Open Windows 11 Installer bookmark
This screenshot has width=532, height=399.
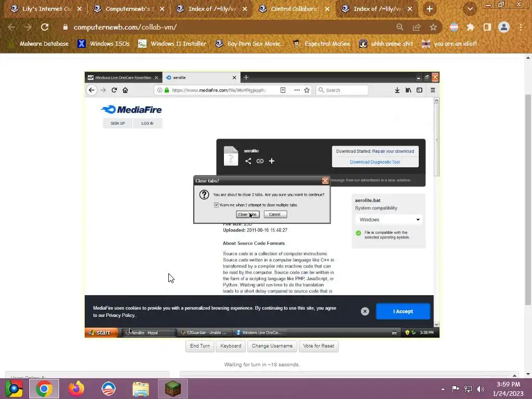[172, 44]
